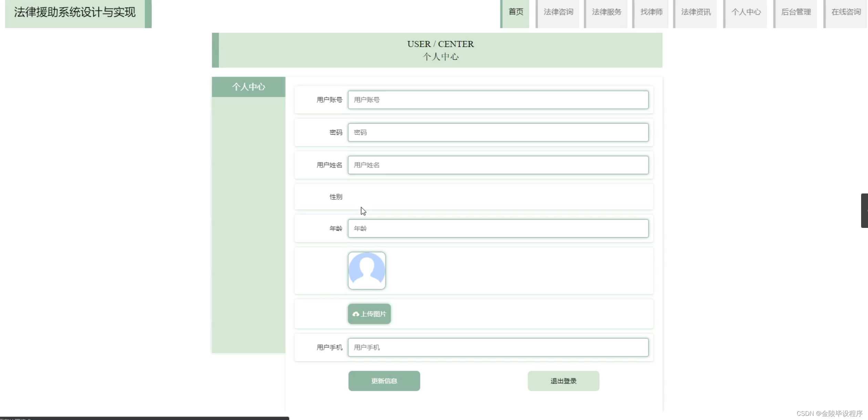Open 个人中心 in the top navigation

tap(746, 12)
